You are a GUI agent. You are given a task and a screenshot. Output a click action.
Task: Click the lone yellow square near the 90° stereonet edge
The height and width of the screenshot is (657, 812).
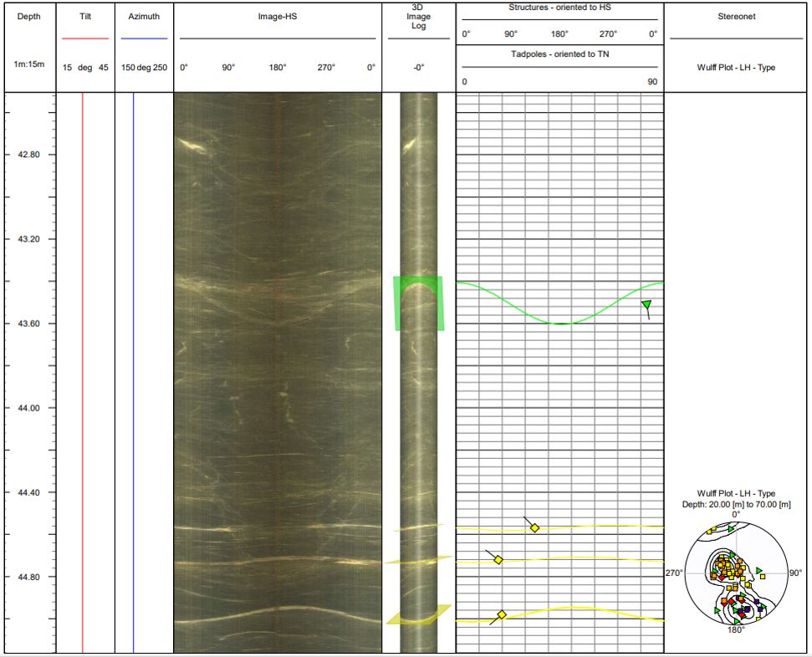tap(763, 577)
